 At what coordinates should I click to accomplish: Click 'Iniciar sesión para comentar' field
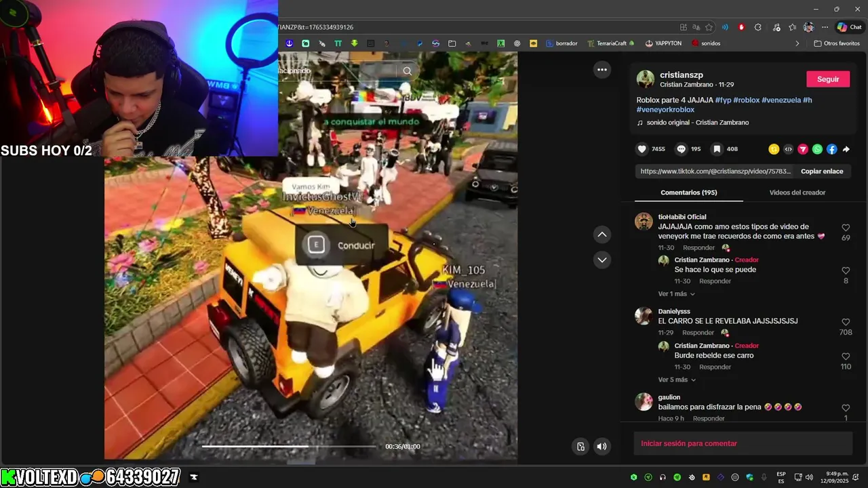(x=743, y=443)
